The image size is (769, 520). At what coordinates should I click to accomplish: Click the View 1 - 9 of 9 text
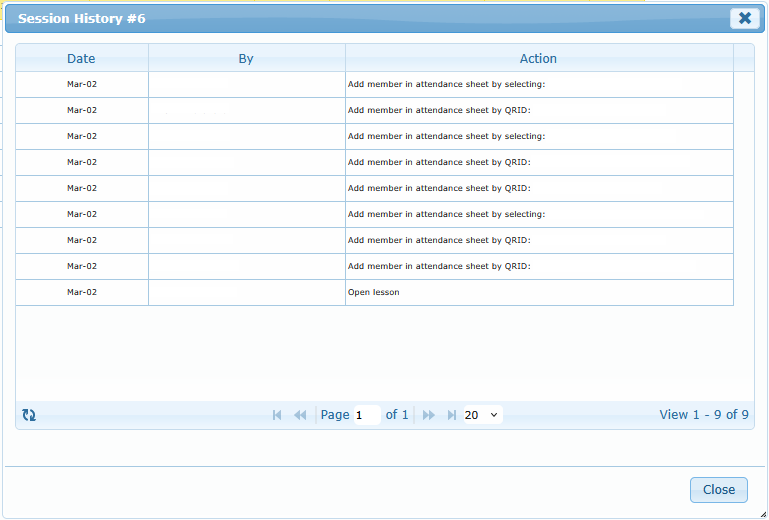[704, 415]
